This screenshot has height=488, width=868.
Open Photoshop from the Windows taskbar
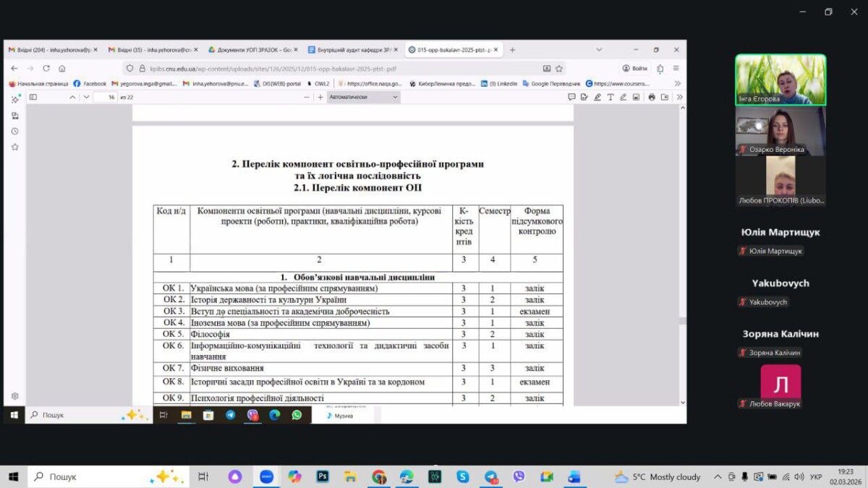click(x=323, y=476)
